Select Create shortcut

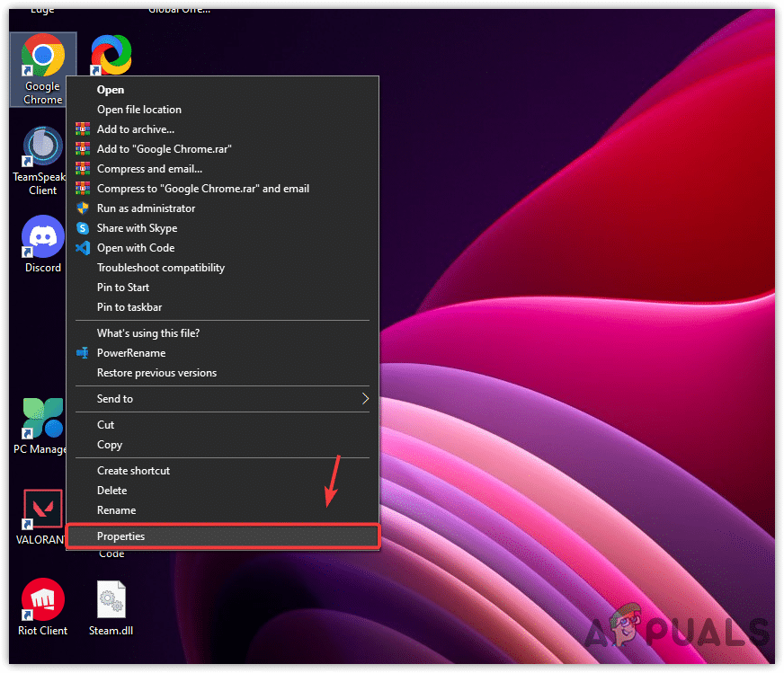coord(133,470)
